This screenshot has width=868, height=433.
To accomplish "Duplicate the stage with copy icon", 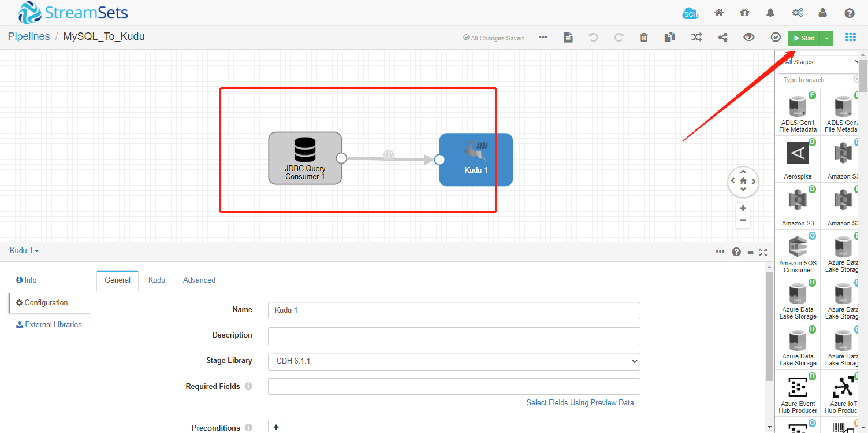I will point(669,38).
